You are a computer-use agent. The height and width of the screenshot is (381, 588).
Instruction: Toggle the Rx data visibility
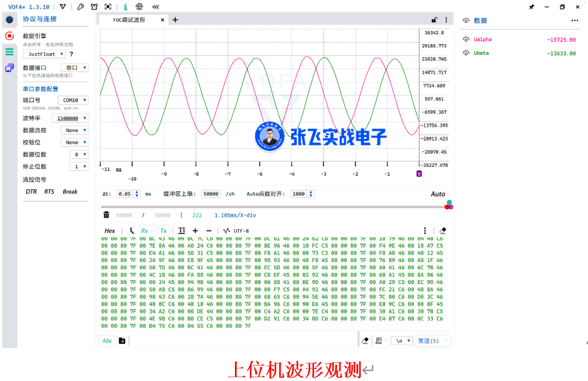(x=145, y=231)
